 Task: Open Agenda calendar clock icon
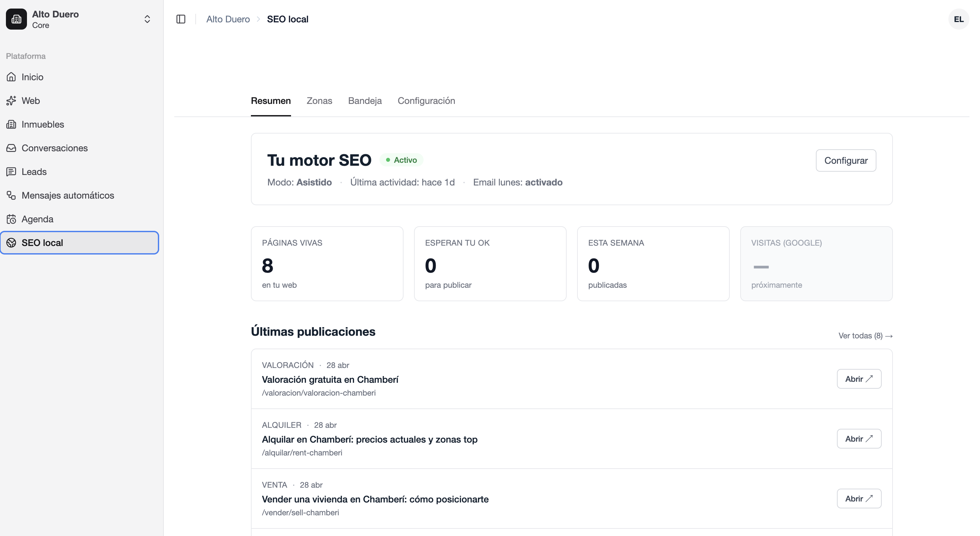(12, 219)
